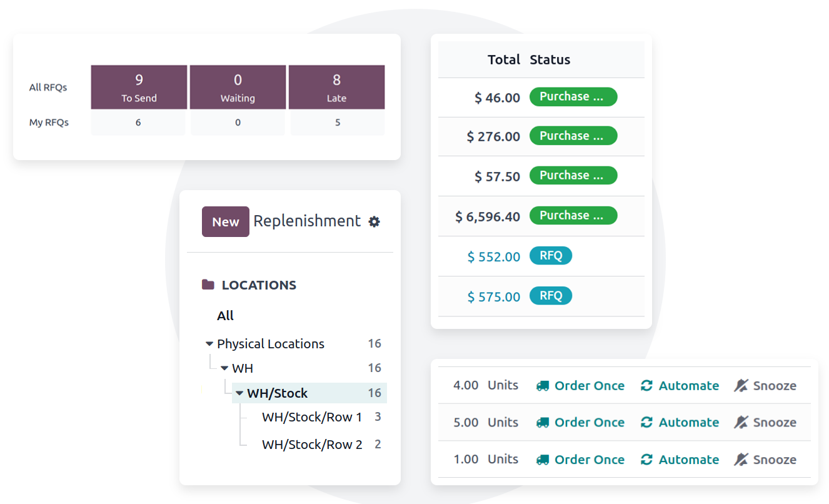This screenshot has height=504, width=829.
Task: Click truck icon in the 4.00 Units row
Action: point(542,386)
